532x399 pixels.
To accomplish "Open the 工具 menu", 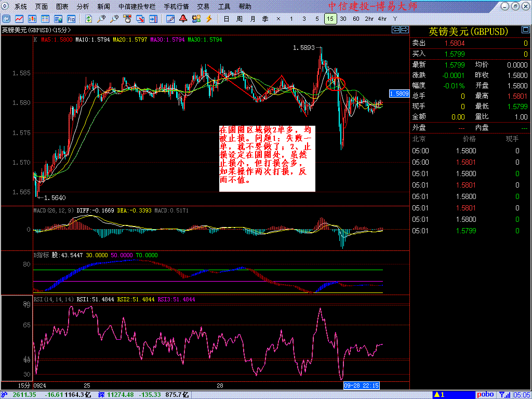I will pos(224,6).
